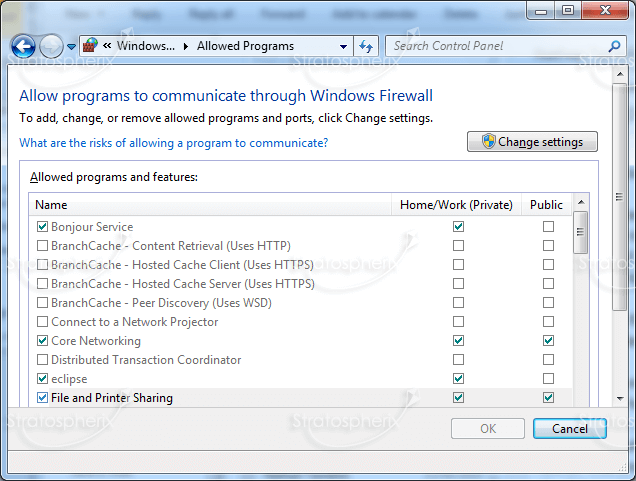The width and height of the screenshot is (636, 481).
Task: Sort by the Name column header
Action: [x=210, y=205]
